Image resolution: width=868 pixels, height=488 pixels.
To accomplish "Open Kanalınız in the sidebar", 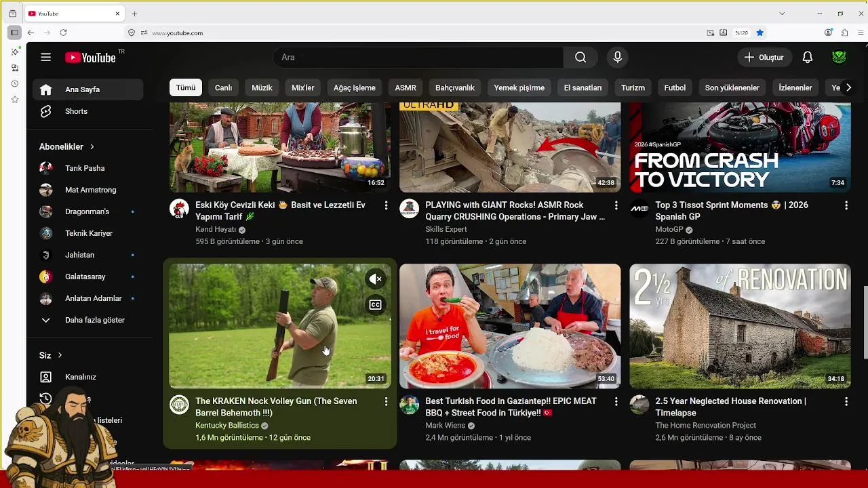I will pyautogui.click(x=87, y=377).
